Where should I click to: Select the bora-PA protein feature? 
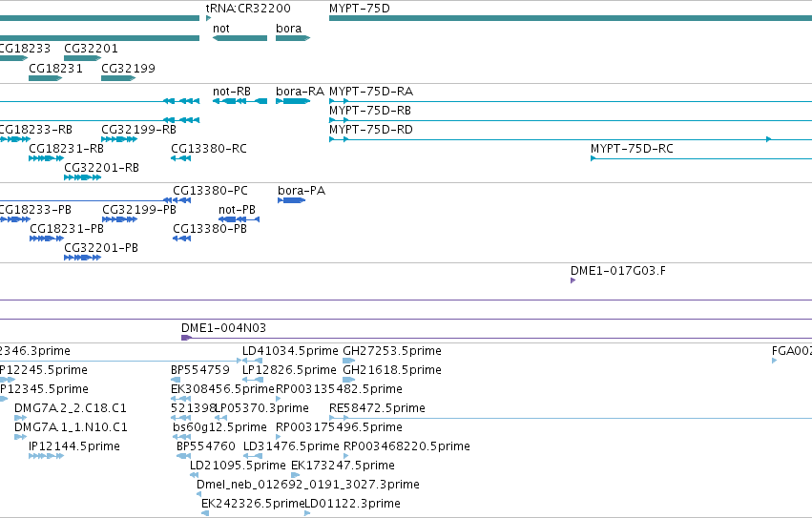292,200
